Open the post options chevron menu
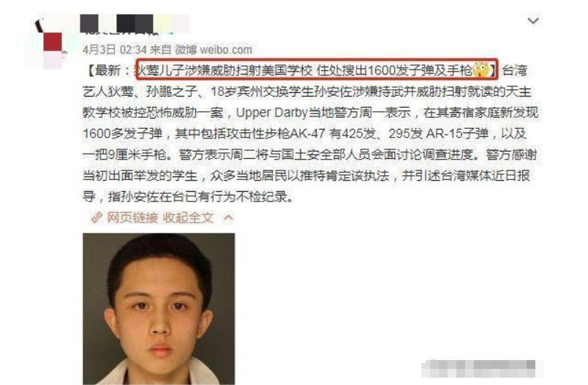The image size is (588, 385). point(533,20)
